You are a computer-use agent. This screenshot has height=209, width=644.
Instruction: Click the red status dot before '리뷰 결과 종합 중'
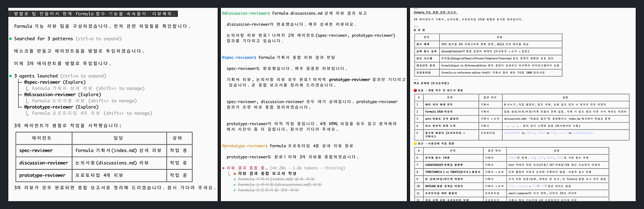[223, 167]
